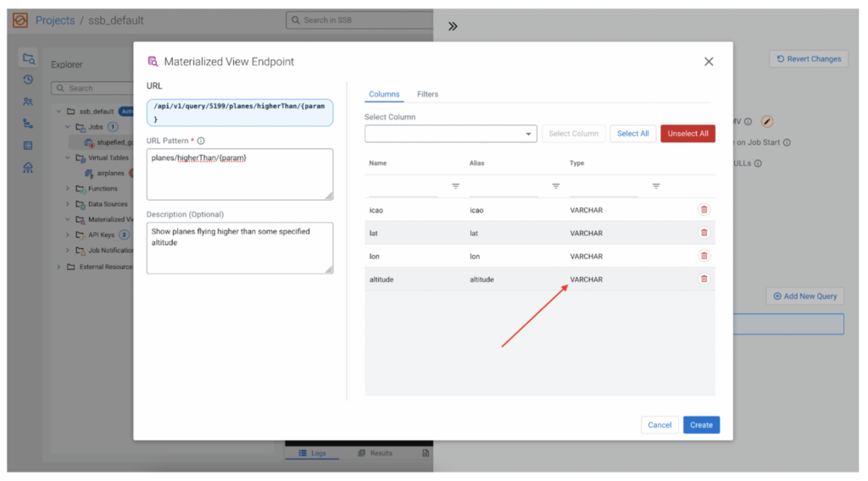Click info icon next to ULLs
The width and height of the screenshot is (868, 481).
pyautogui.click(x=758, y=163)
